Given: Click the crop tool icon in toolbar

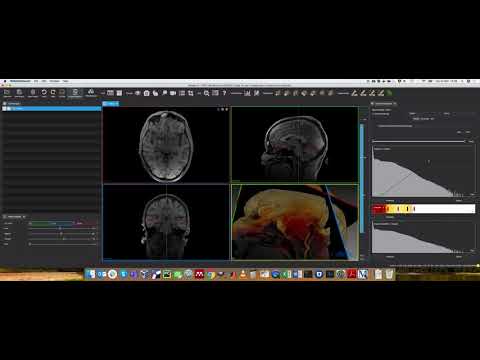Looking at the screenshot, I should (191, 93).
